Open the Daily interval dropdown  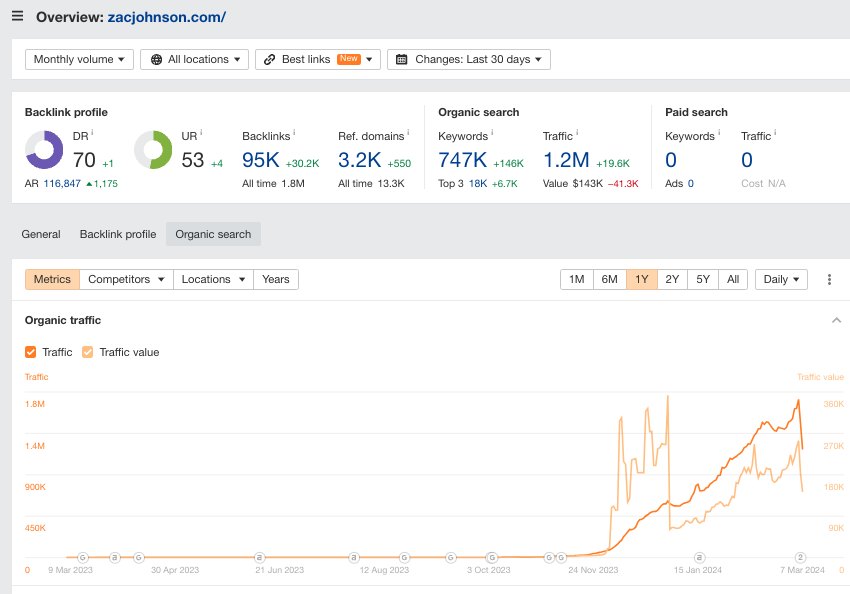point(781,280)
